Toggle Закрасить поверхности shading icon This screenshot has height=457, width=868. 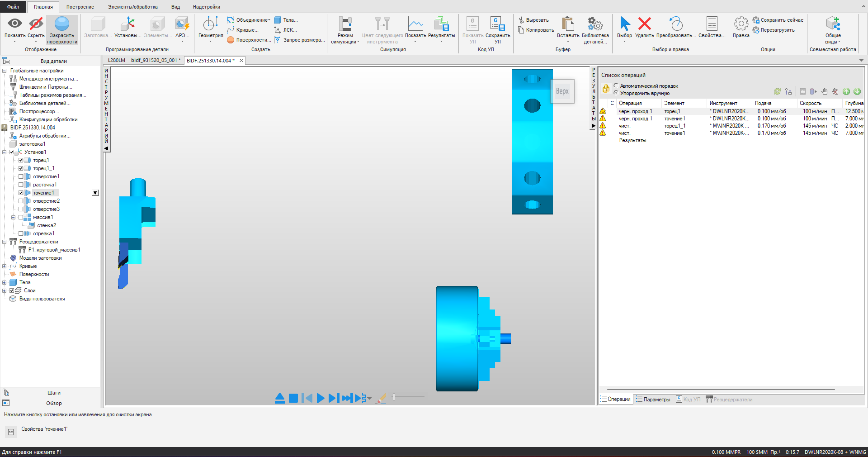[x=62, y=24]
